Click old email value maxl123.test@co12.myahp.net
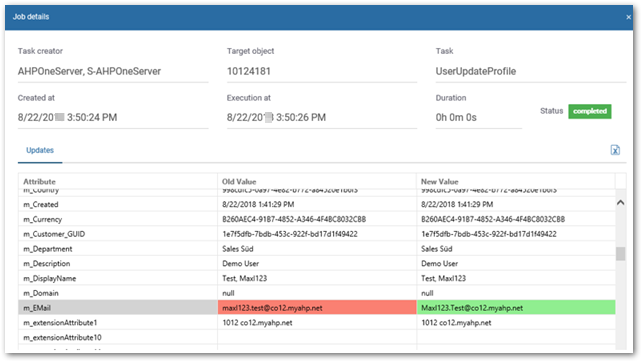 [x=317, y=308]
